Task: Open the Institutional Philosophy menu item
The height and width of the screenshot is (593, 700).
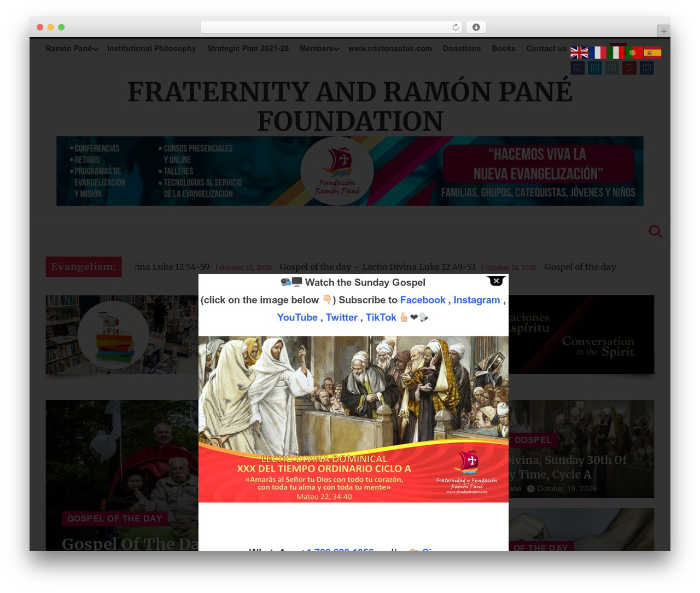Action: (x=151, y=48)
